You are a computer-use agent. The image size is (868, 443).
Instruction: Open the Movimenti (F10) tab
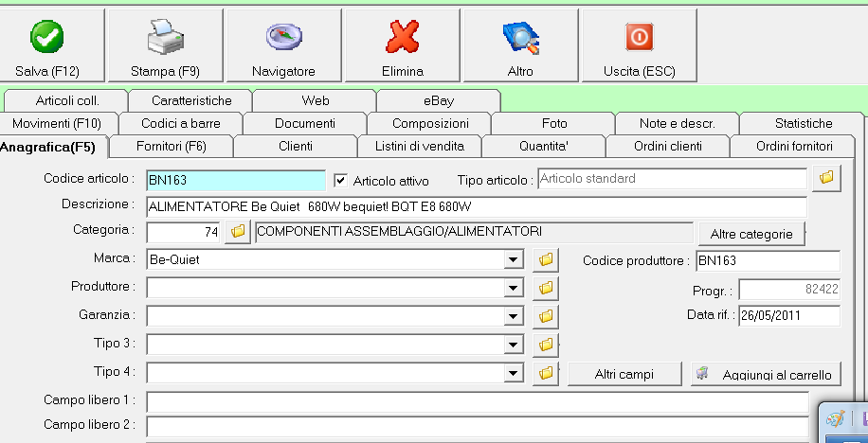coord(57,123)
